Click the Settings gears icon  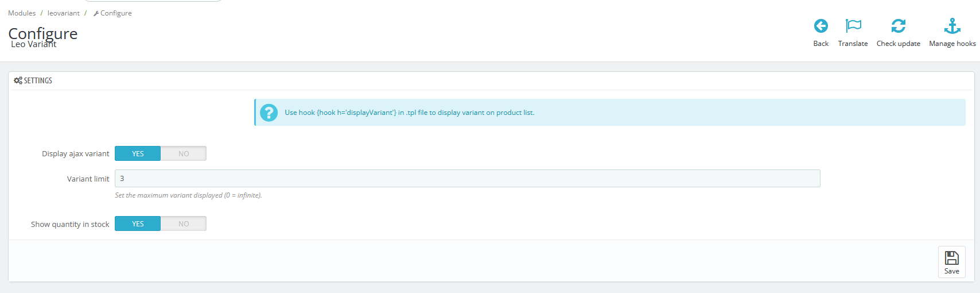click(x=18, y=80)
